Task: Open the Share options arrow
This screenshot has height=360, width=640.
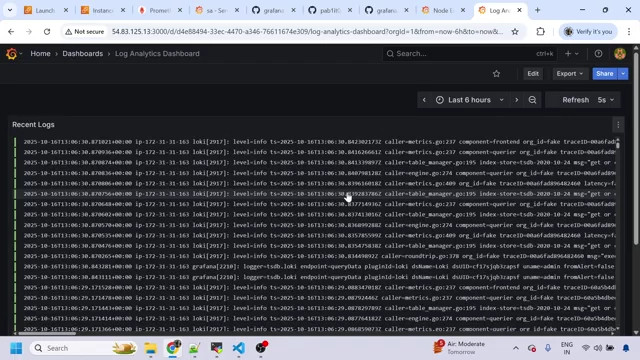Action: tap(623, 74)
